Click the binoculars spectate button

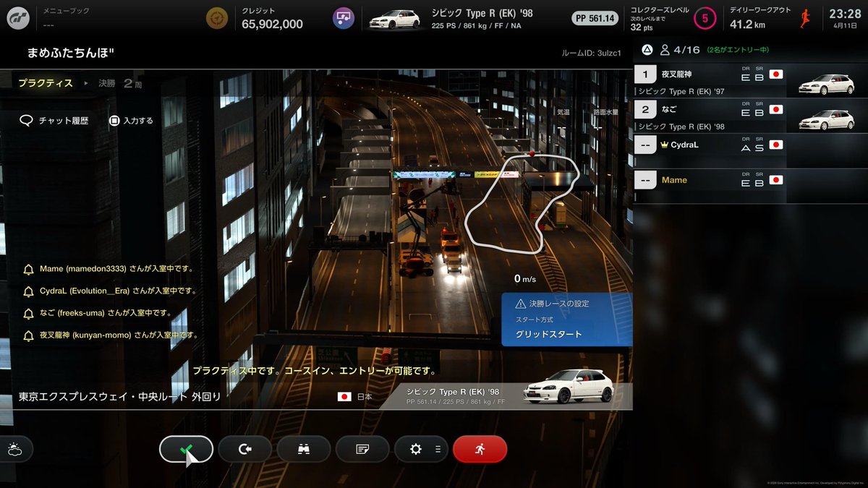point(304,449)
